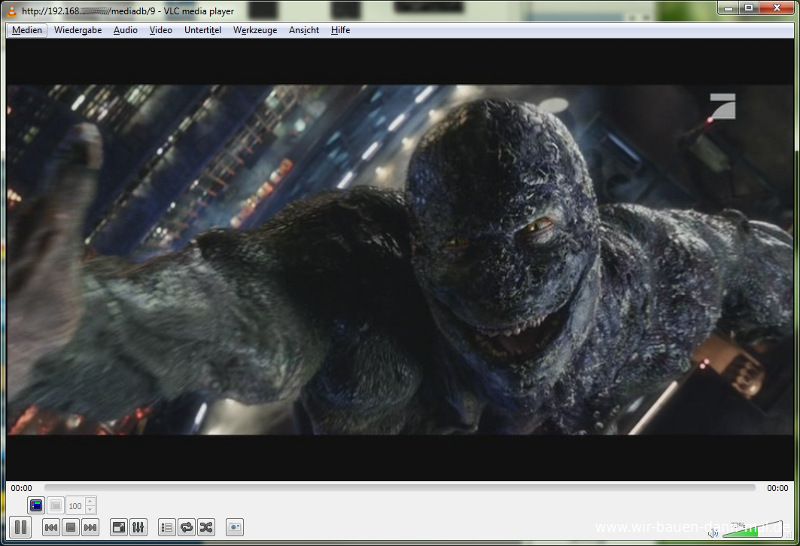Maximize the VLC window

(749, 8)
